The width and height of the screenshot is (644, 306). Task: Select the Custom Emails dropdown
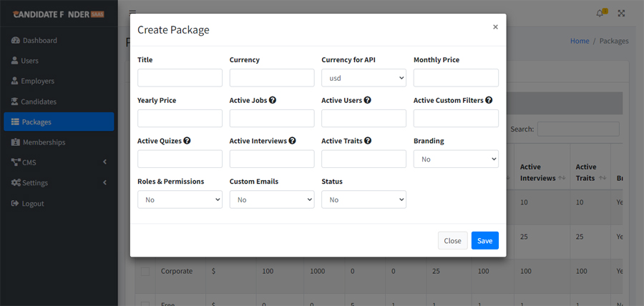272,199
